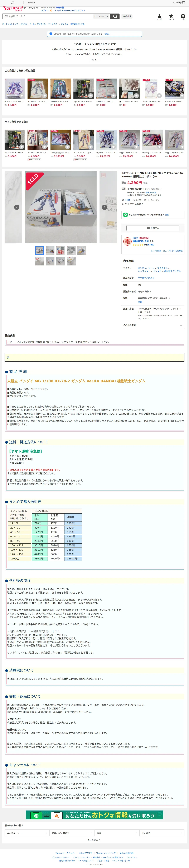Viewport: 189px width, 868px height.
Task: Open すべてのカテゴリ dropdown
Action: coord(101,16)
